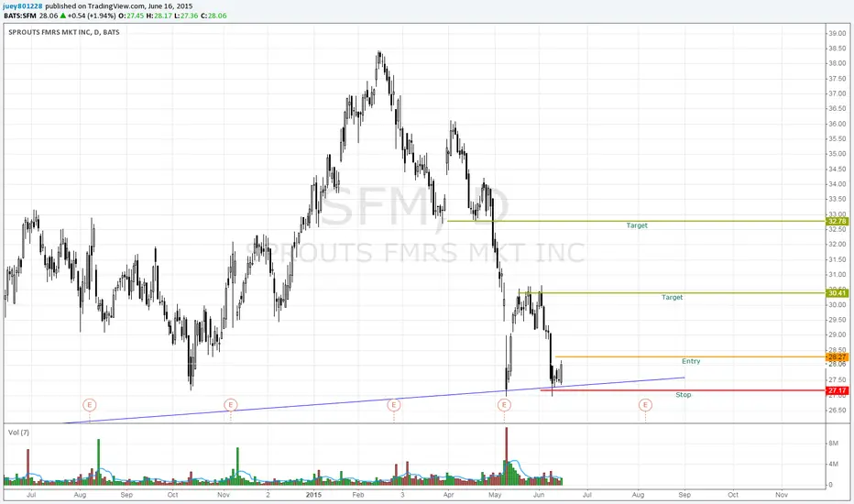Viewport: 854px width, 504px height.
Task: Click the C:28.06 close value
Action: 213,16
